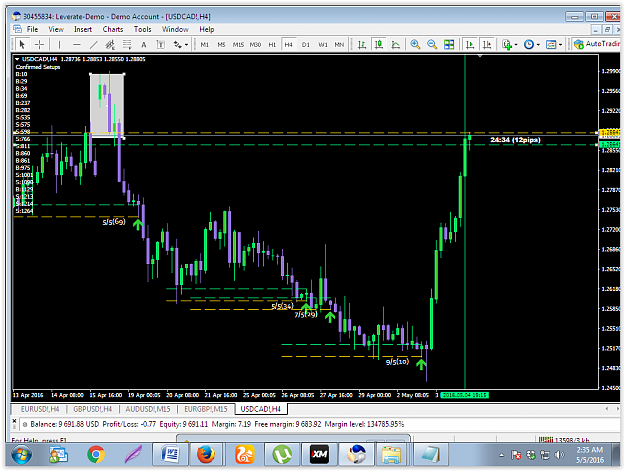The height and width of the screenshot is (471, 625).
Task: Select the trendline drawing tool
Action: pos(93,45)
